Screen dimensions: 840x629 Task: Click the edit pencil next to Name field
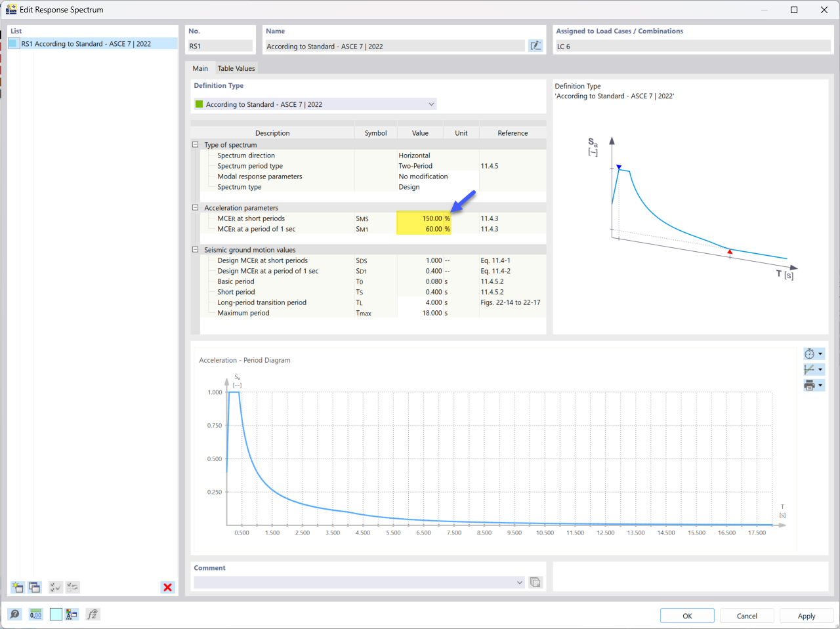[535, 45]
